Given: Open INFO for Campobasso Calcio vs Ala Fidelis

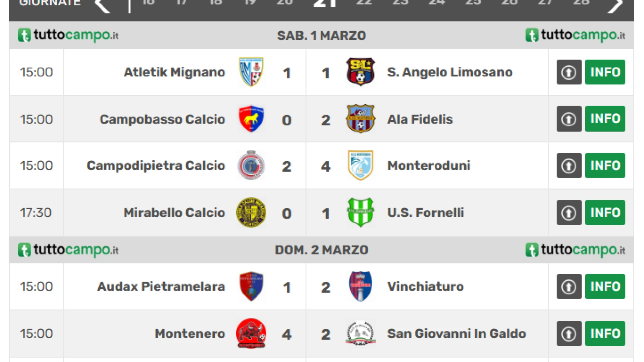Looking at the screenshot, I should pyautogui.click(x=605, y=119).
